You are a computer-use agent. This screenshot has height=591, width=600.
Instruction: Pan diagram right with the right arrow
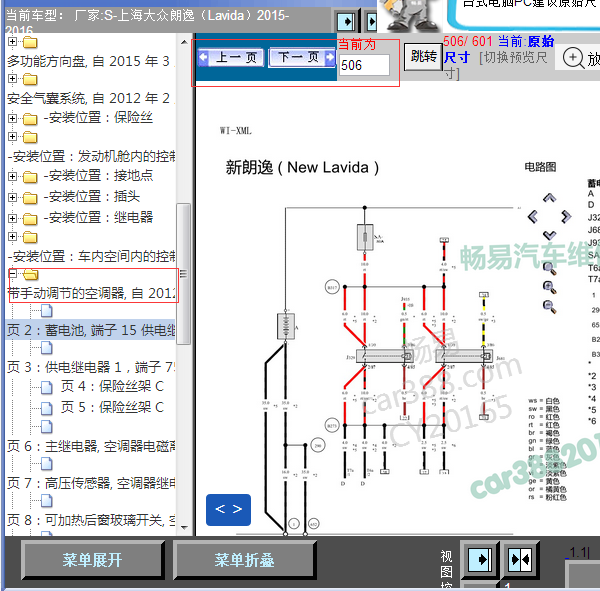tap(566, 217)
